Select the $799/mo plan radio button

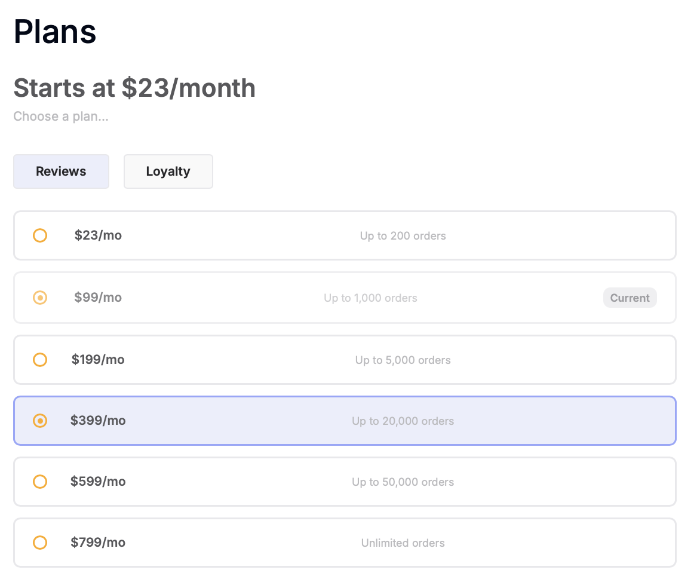(40, 543)
